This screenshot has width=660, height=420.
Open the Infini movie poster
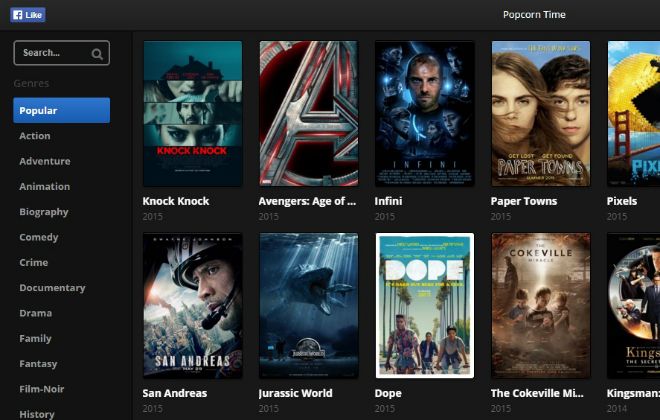pyautogui.click(x=425, y=114)
